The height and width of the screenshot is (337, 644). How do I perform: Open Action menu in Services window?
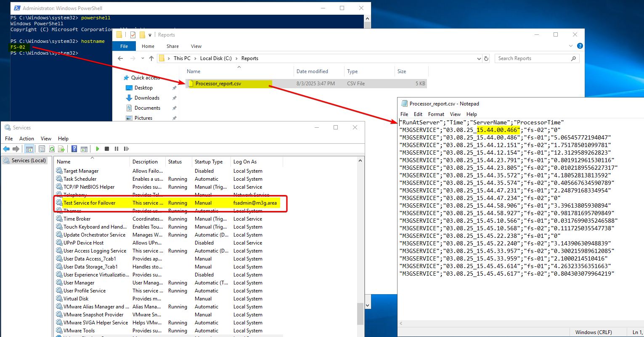(27, 138)
